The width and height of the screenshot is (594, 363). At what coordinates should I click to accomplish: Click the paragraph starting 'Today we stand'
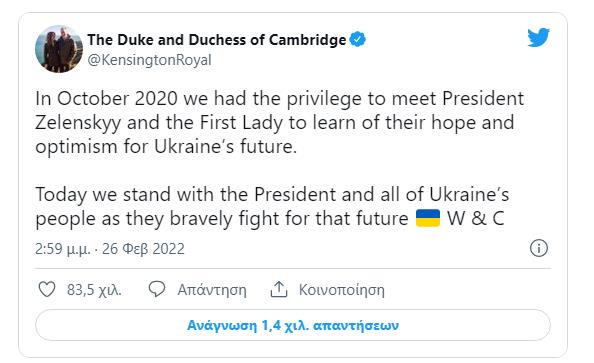coord(272,207)
